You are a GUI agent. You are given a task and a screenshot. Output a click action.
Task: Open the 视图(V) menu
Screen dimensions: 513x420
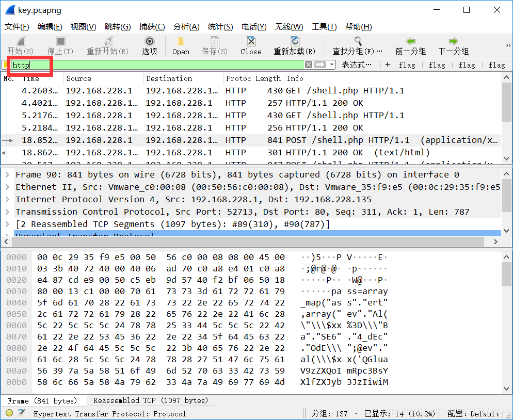pyautogui.click(x=83, y=27)
